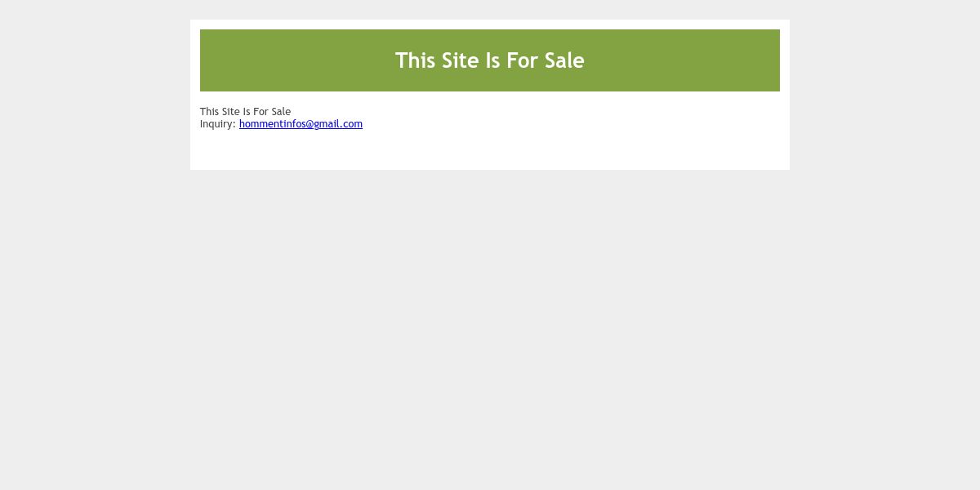Image resolution: width=980 pixels, height=490 pixels.
Task: Select the 'Inquiry:' label text
Action: (x=218, y=124)
